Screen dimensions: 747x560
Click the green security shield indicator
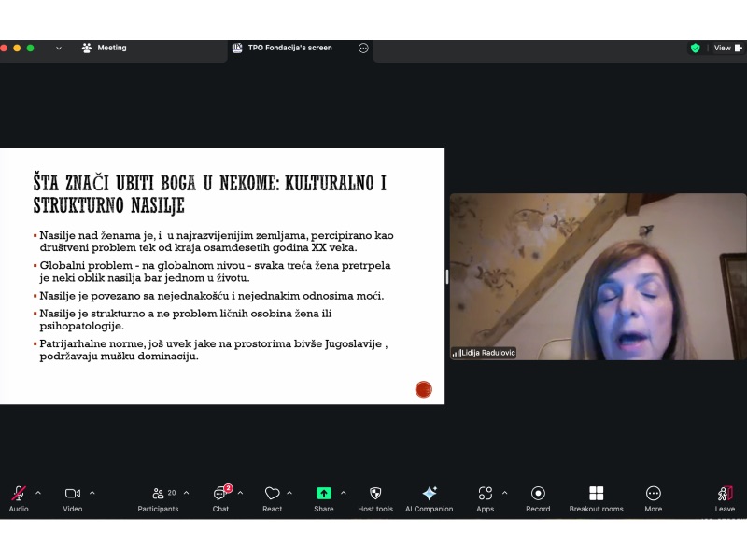697,47
